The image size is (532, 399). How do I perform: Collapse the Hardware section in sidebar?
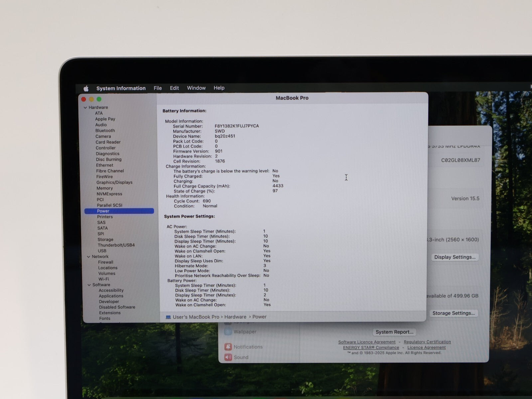pos(85,107)
